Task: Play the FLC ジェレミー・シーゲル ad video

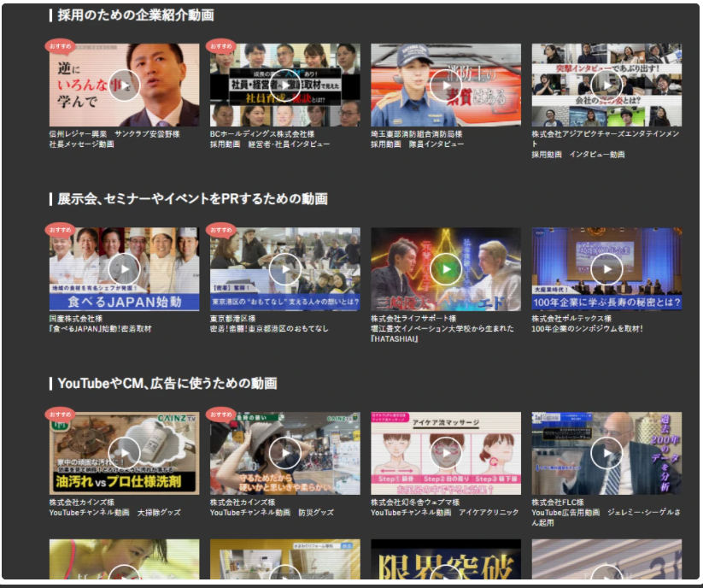Action: [x=606, y=453]
